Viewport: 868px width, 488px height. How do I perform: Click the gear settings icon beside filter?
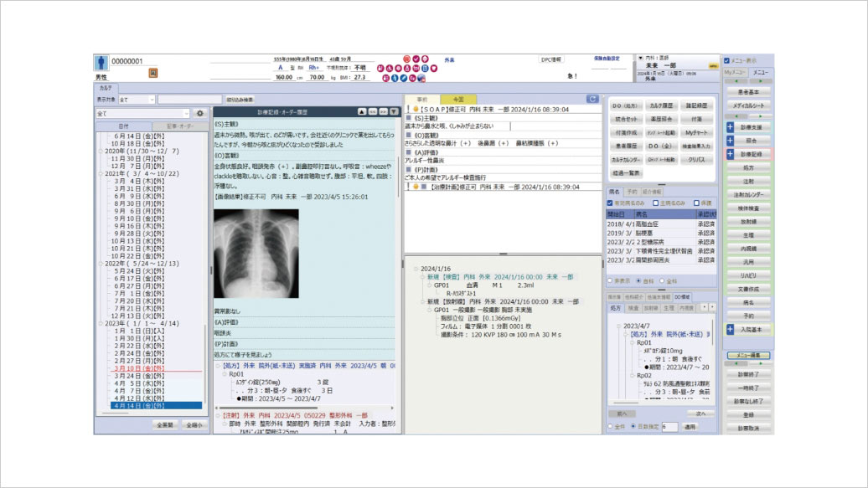pyautogui.click(x=199, y=113)
